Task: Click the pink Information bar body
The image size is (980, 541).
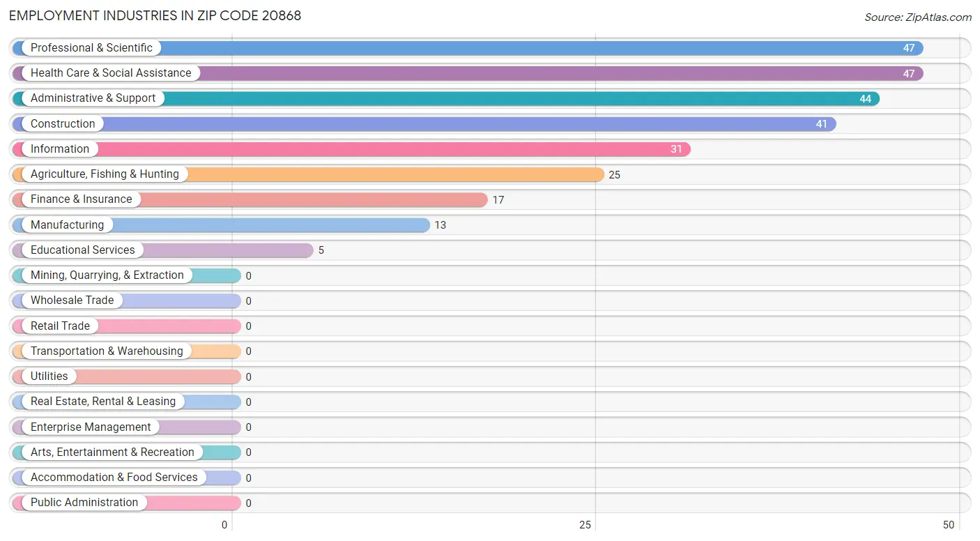Action: click(x=351, y=149)
